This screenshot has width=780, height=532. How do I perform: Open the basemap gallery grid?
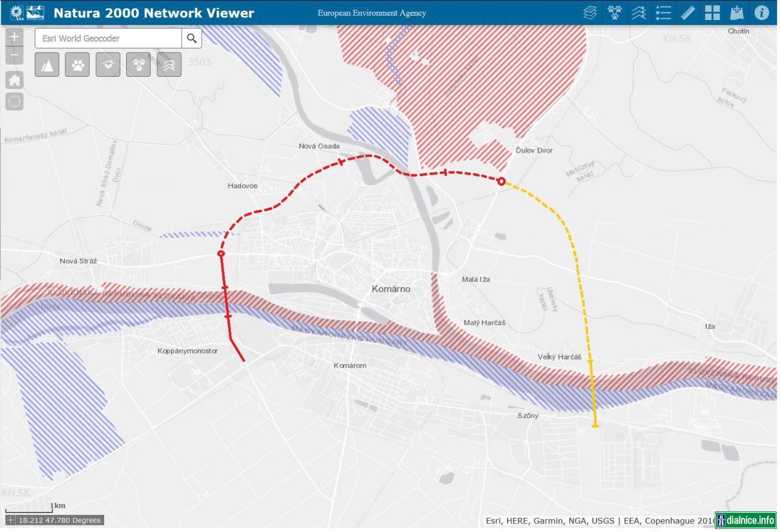(712, 12)
